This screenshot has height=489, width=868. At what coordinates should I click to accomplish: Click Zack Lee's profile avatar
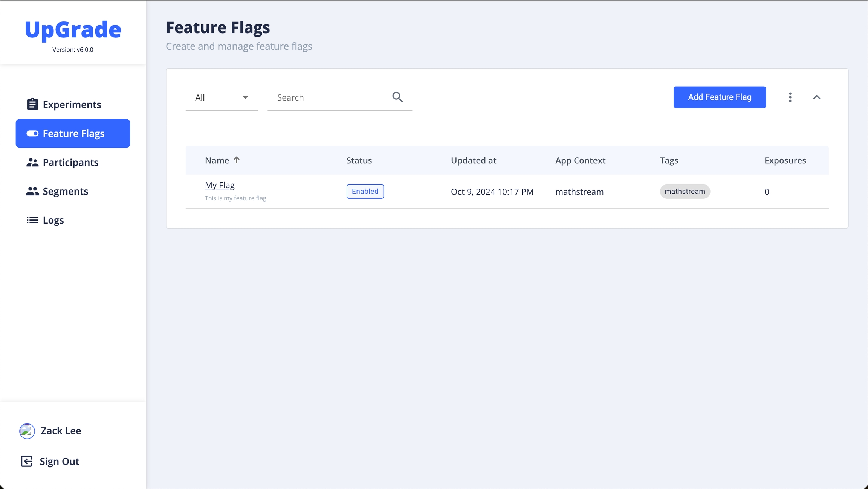[x=27, y=431]
